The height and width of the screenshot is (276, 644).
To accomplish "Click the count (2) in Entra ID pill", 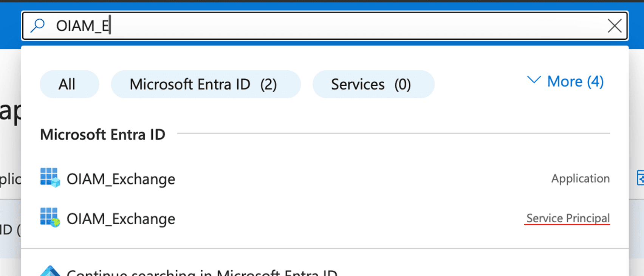I will point(268,84).
